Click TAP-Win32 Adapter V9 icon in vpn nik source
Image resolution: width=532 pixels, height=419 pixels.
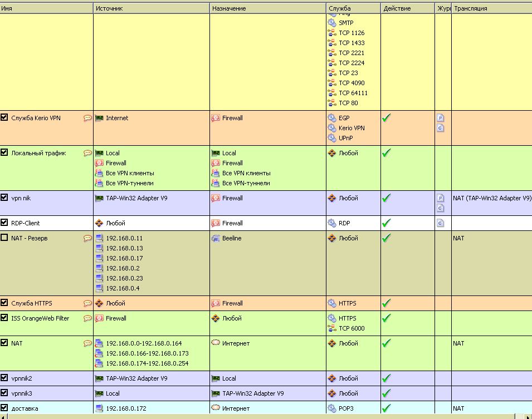tap(99, 198)
